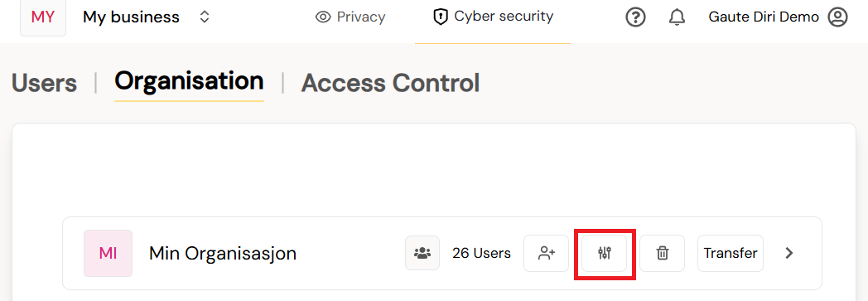The height and width of the screenshot is (301, 868).
Task: Click the Privacy eye icon
Action: click(323, 17)
